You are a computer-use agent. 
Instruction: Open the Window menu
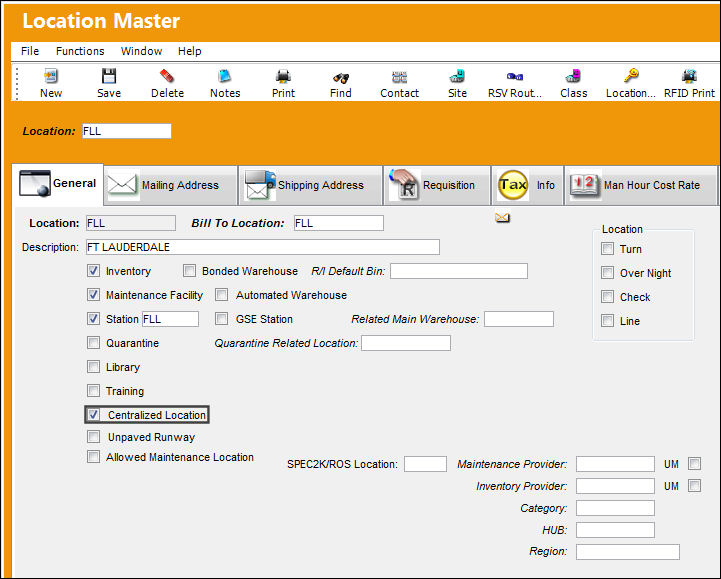141,51
